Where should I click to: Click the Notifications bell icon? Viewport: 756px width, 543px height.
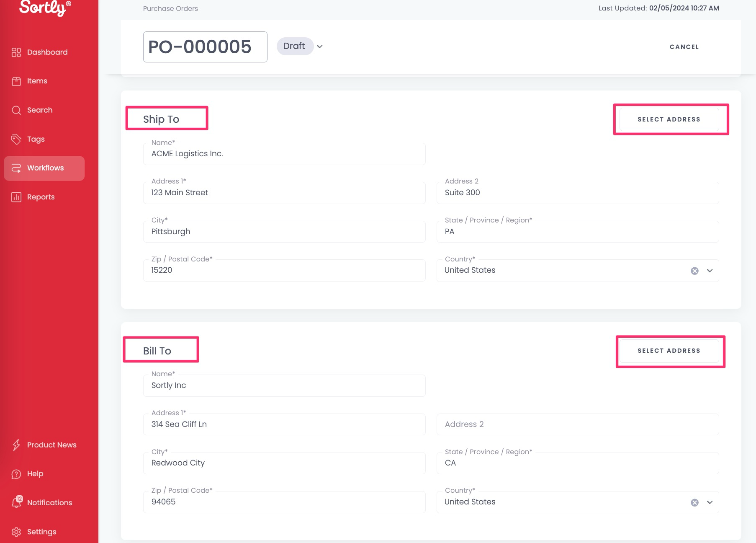click(x=16, y=502)
